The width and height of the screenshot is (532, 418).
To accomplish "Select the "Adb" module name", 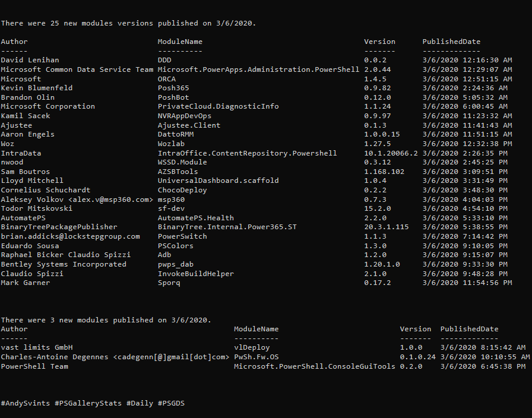I will coord(164,255).
